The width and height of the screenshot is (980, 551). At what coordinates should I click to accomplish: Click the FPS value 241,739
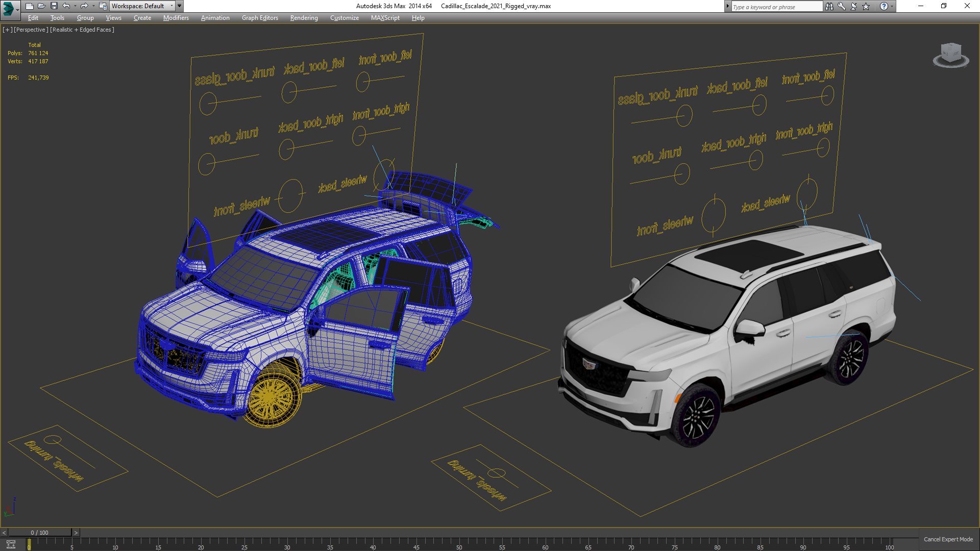click(39, 78)
